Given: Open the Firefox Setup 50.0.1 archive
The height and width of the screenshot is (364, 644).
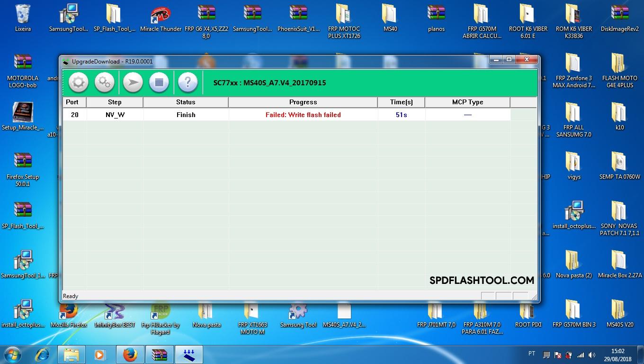Looking at the screenshot, I should click(x=23, y=170).
